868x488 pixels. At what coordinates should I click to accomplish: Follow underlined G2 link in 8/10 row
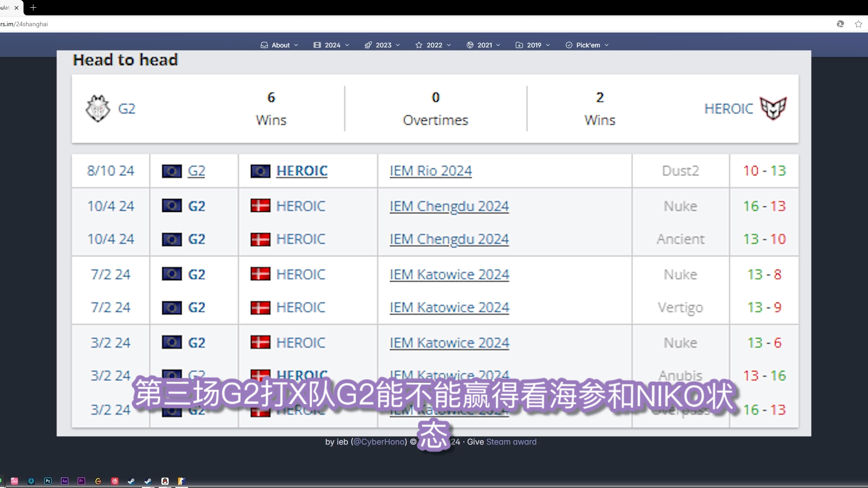(x=196, y=171)
